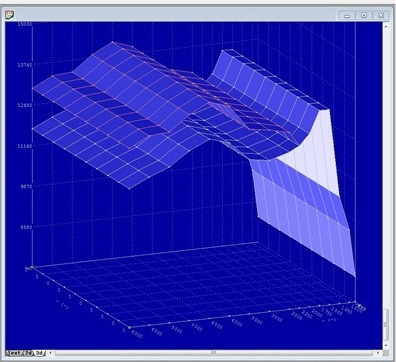Click the 8580 axis label

26,227
